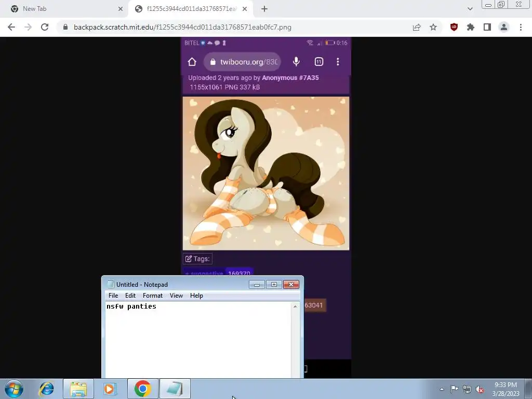Open Notepad's Help menu

(x=196, y=296)
